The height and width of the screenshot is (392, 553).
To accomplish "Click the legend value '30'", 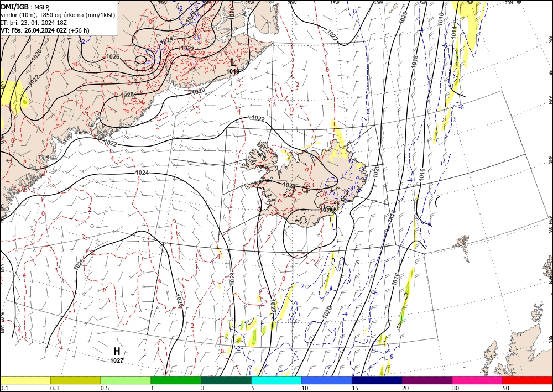I will (456, 388).
